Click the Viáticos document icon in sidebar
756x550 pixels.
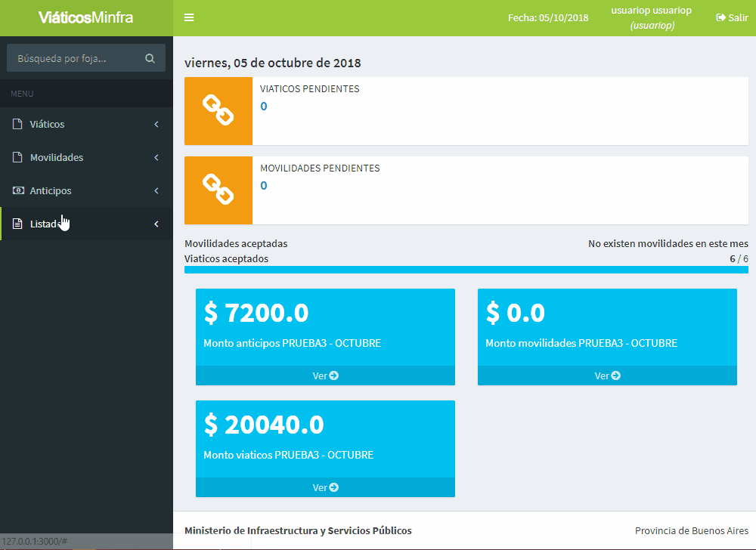(x=17, y=124)
